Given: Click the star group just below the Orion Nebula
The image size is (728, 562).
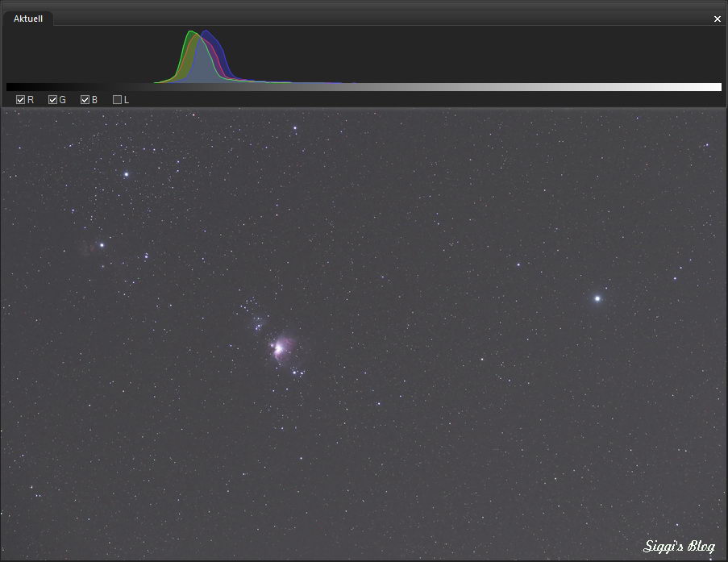Looking at the screenshot, I should tap(297, 373).
